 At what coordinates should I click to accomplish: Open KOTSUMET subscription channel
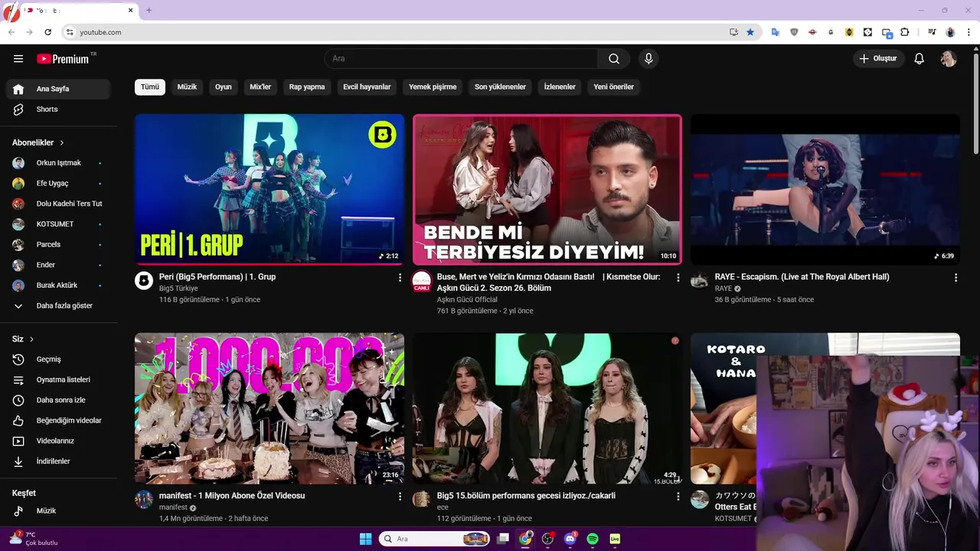point(58,224)
